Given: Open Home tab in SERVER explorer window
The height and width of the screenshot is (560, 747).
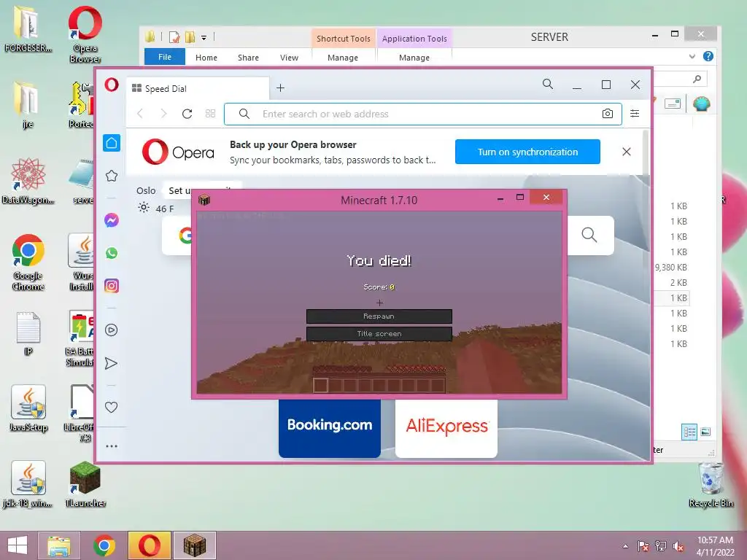Looking at the screenshot, I should pyautogui.click(x=206, y=58).
